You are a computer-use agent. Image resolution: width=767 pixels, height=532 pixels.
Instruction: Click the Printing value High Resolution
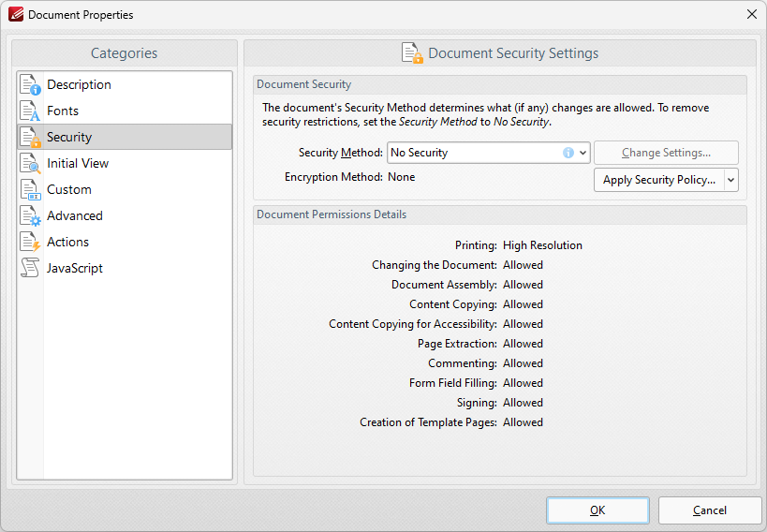tap(542, 245)
